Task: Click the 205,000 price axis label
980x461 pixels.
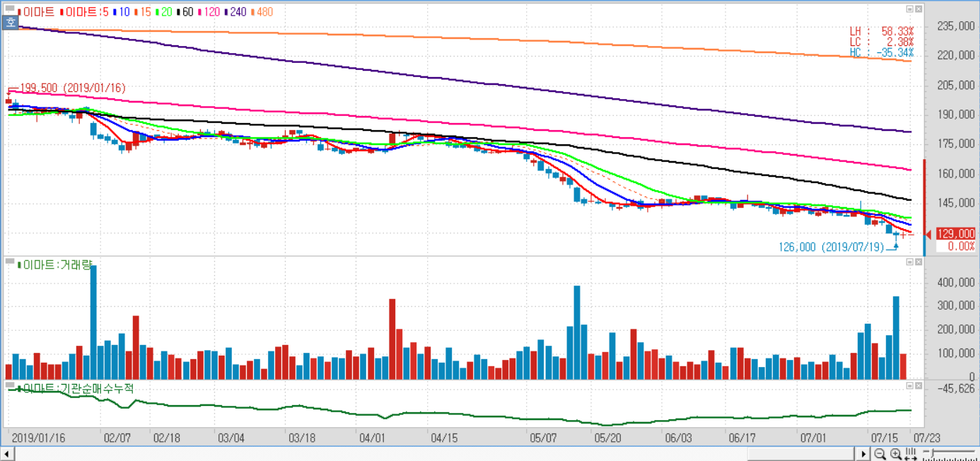Action: coord(955,85)
